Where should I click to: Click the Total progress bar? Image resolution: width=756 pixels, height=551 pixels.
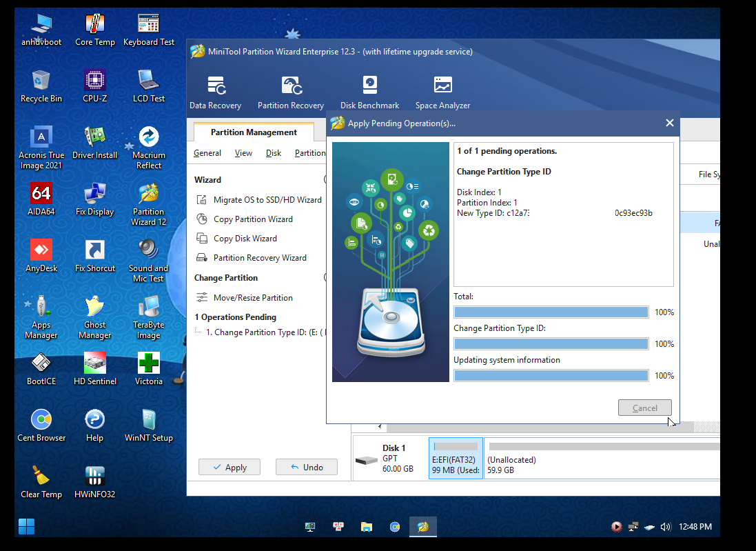pos(551,312)
